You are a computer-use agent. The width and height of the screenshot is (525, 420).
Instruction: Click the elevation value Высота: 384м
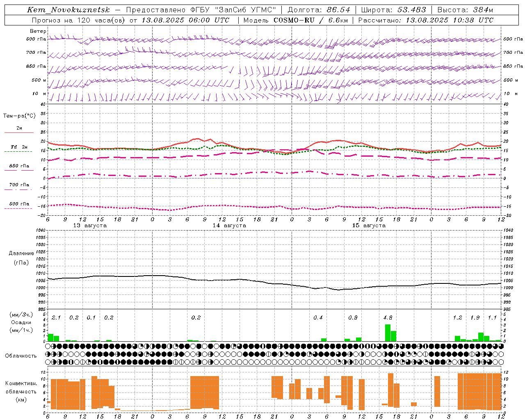(465, 10)
